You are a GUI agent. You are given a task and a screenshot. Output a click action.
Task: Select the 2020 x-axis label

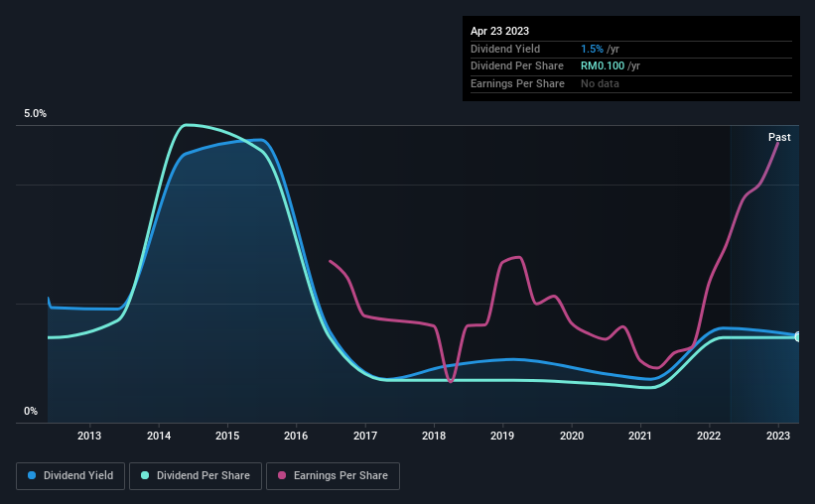pyautogui.click(x=572, y=436)
